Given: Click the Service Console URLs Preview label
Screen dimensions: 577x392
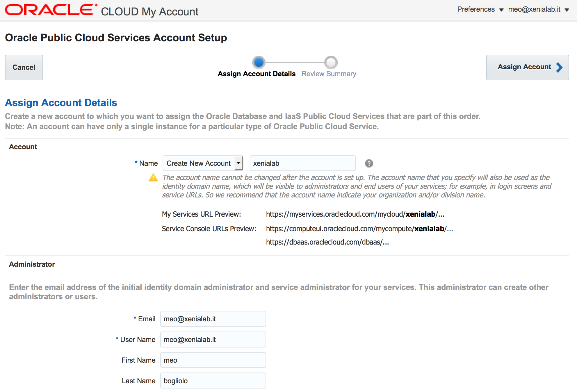Looking at the screenshot, I should coord(209,229).
